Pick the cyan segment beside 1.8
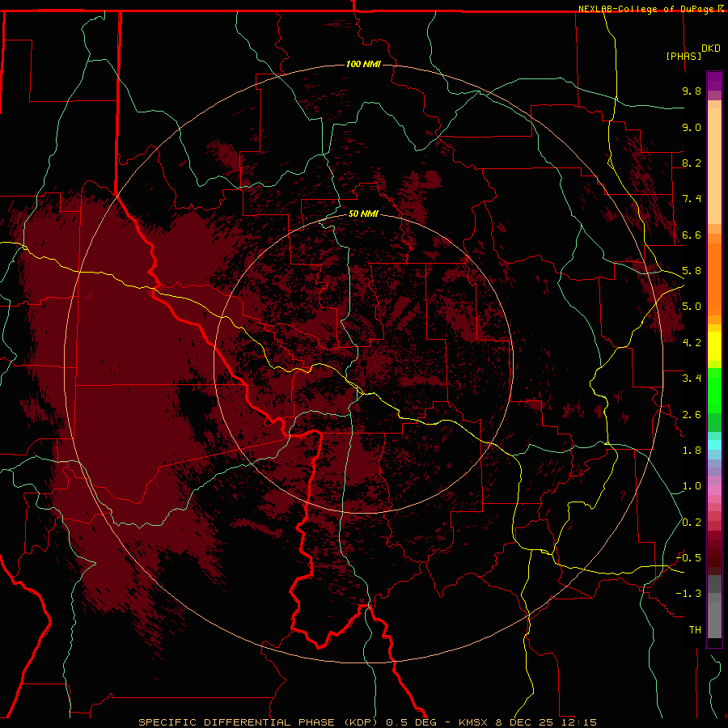 [x=714, y=445]
